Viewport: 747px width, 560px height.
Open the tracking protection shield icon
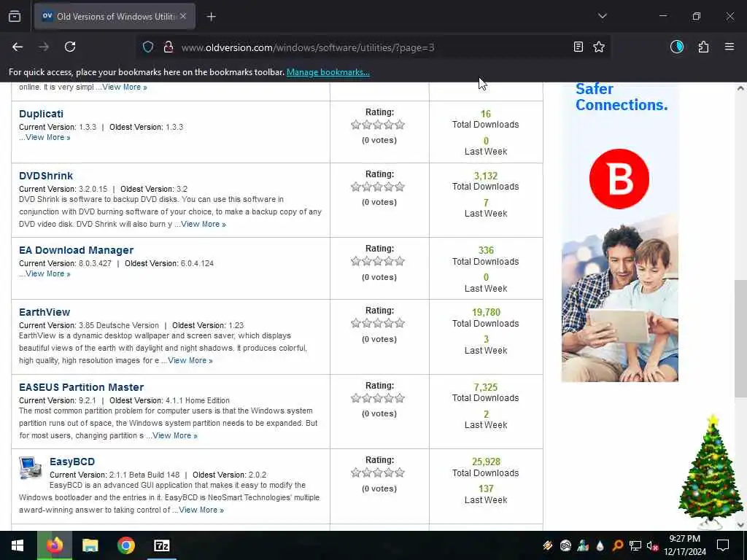[x=148, y=47]
